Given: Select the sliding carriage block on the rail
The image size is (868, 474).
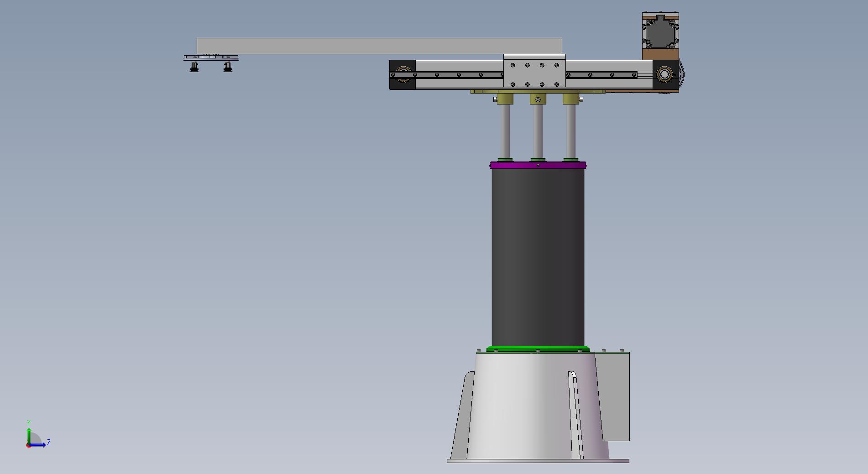Looking at the screenshot, I should [534, 71].
